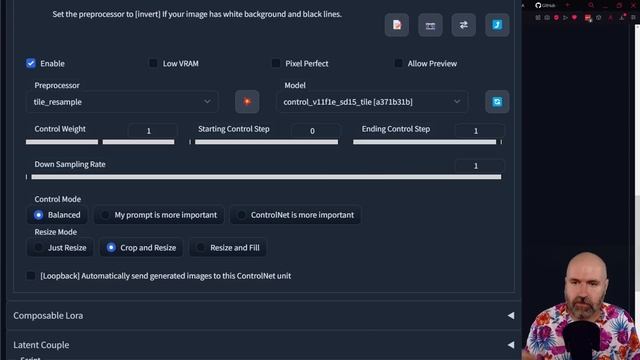Open the Model dropdown control_v11f1e_sd15_tile

[x=372, y=102]
